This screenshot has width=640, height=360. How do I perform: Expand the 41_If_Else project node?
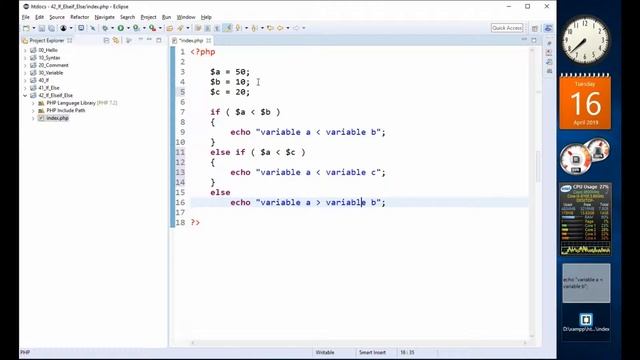[x=25, y=88]
